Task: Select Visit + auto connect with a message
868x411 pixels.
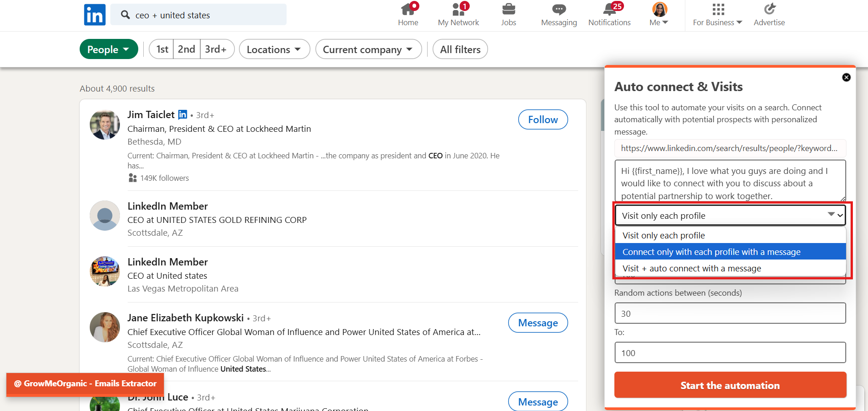Action: point(730,268)
